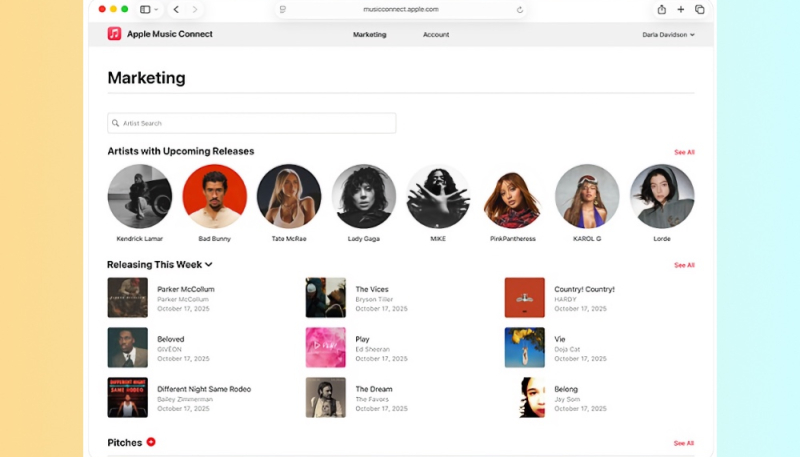
Task: Click the page reader icon in the address bar
Action: (283, 9)
